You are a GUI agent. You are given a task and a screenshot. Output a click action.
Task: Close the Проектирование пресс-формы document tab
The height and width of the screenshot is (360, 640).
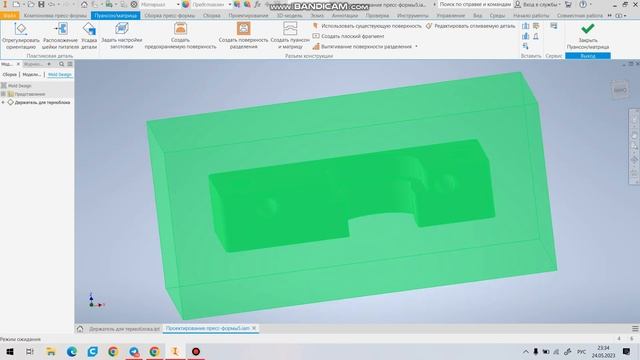pos(254,328)
